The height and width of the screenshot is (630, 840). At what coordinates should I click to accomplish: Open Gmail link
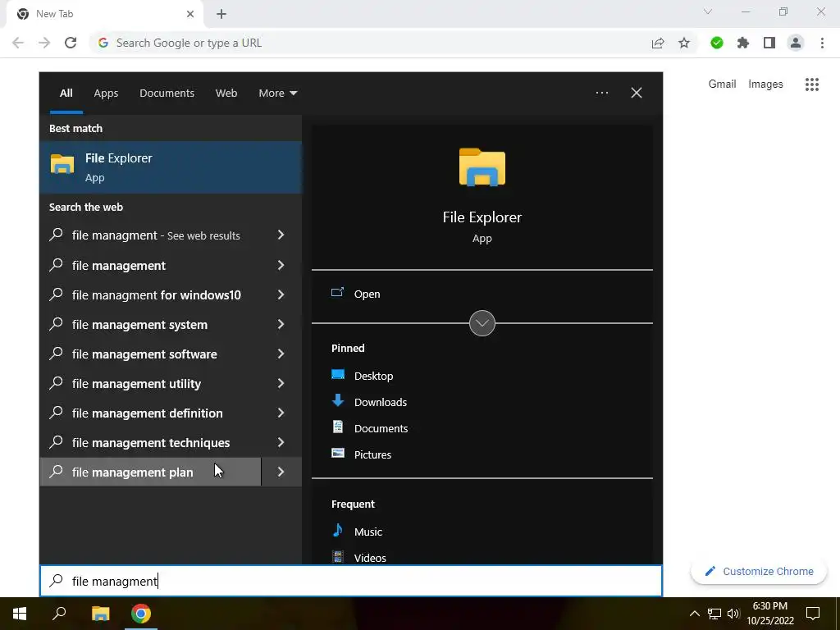click(x=722, y=84)
